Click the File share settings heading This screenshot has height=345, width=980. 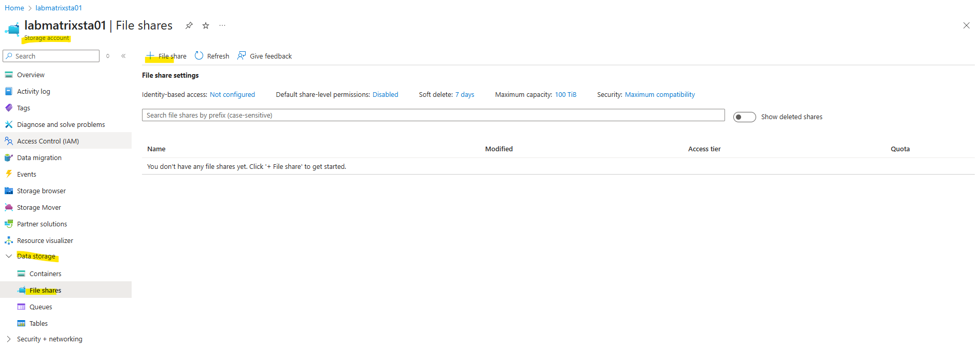pyautogui.click(x=171, y=76)
